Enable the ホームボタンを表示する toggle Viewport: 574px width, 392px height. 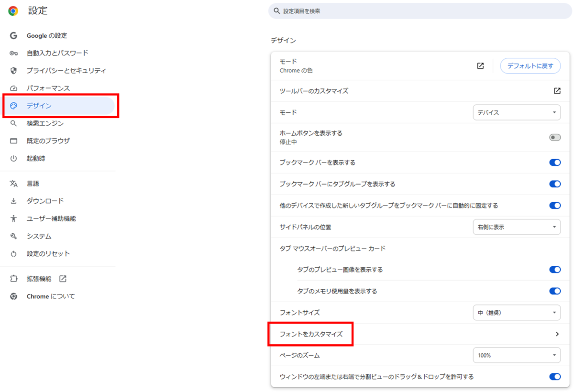click(x=554, y=138)
